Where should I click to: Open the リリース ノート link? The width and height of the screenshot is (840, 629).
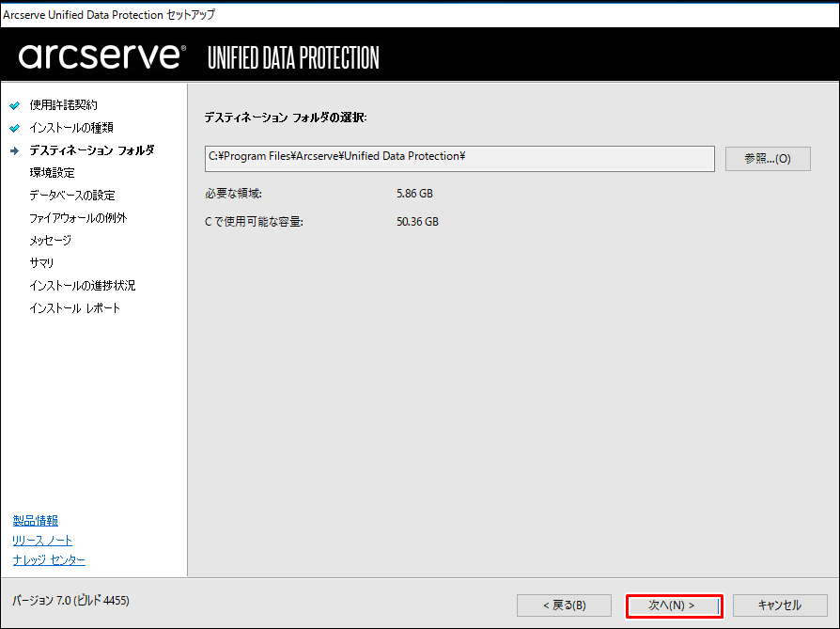[42, 541]
